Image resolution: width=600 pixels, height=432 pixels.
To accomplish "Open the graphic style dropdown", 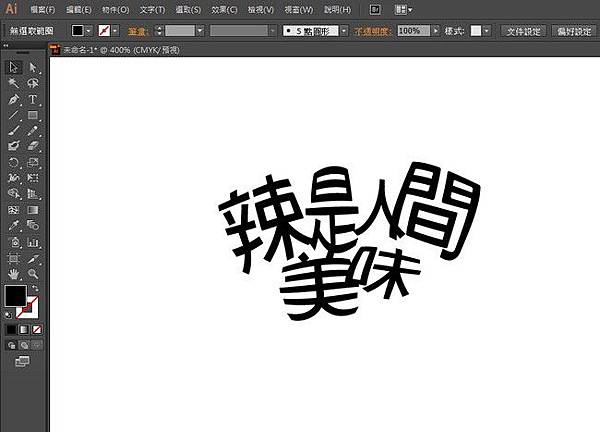I will 486,31.
